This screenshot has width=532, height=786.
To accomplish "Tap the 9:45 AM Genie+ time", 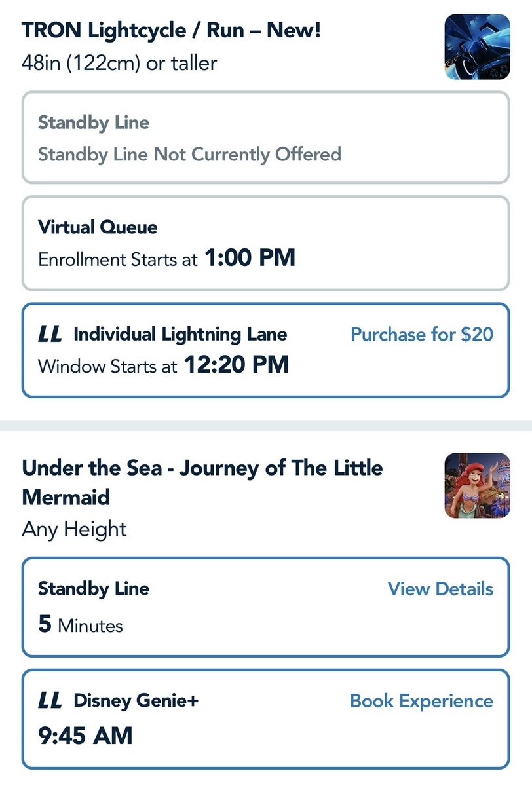I will click(x=85, y=735).
